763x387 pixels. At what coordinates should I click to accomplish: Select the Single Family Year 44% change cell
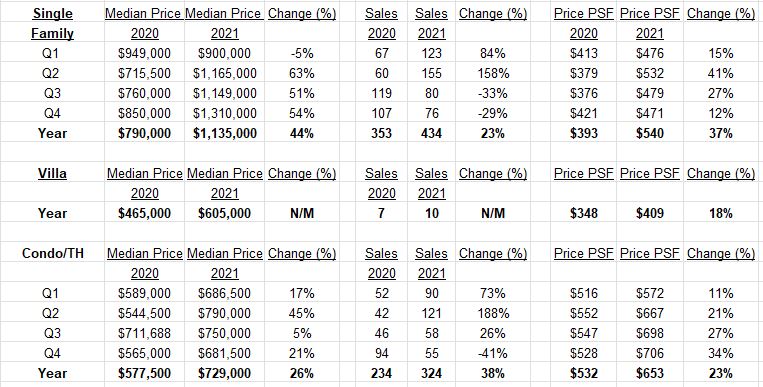[302, 133]
